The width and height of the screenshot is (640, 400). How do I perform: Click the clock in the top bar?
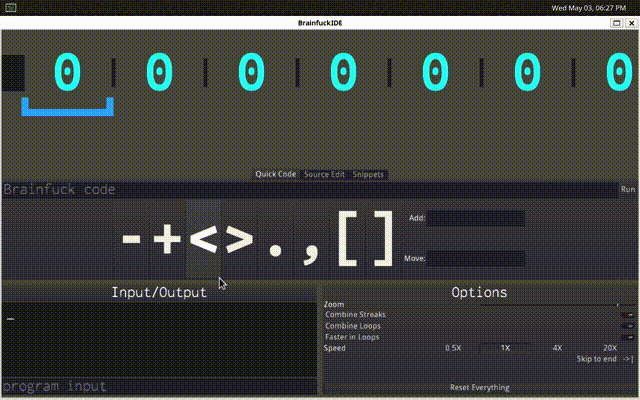point(588,8)
